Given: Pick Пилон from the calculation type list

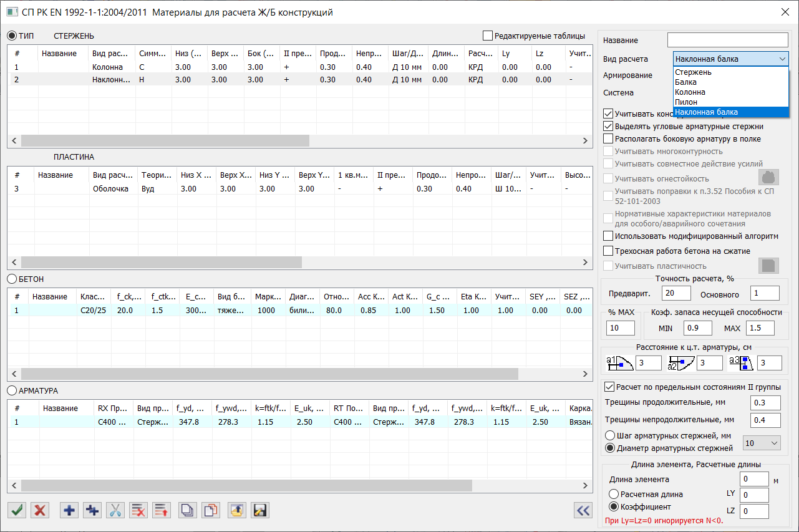Looking at the screenshot, I should click(686, 102).
